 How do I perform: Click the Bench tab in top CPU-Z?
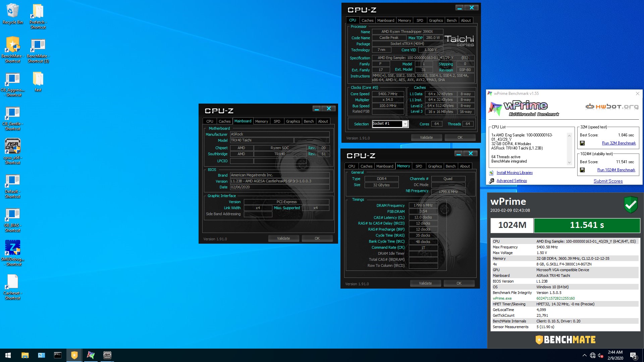[x=451, y=20]
